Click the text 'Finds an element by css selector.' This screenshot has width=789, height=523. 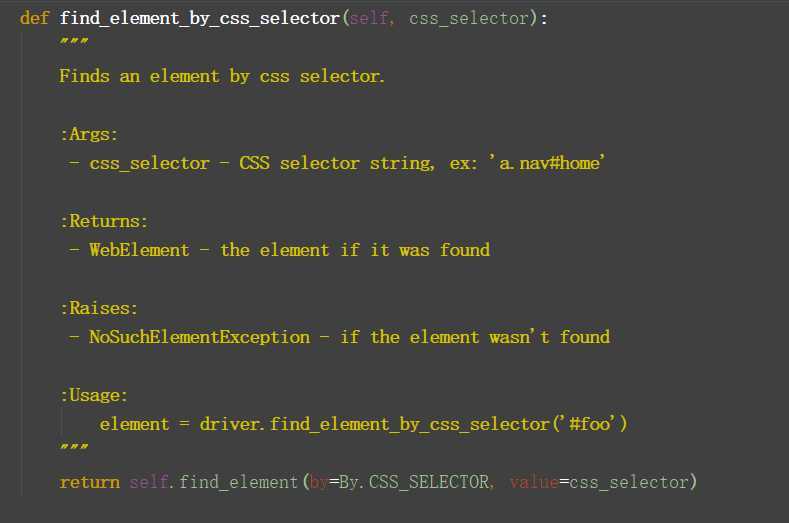(x=221, y=77)
